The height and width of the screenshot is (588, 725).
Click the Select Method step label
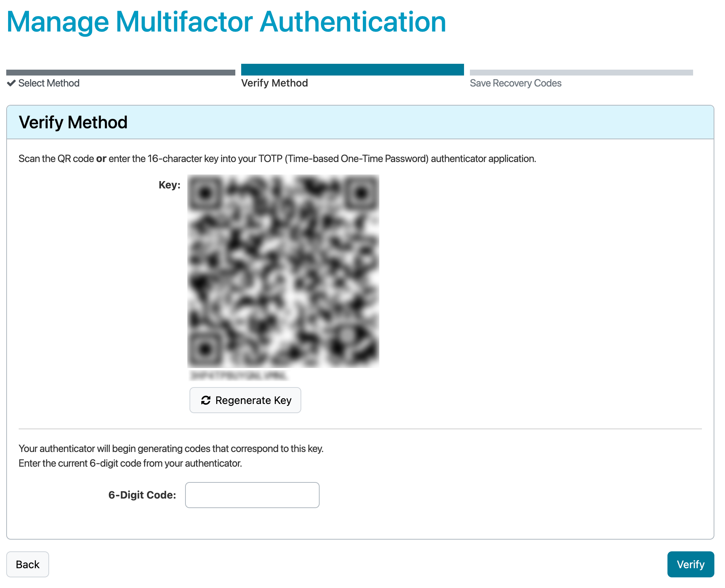point(49,83)
